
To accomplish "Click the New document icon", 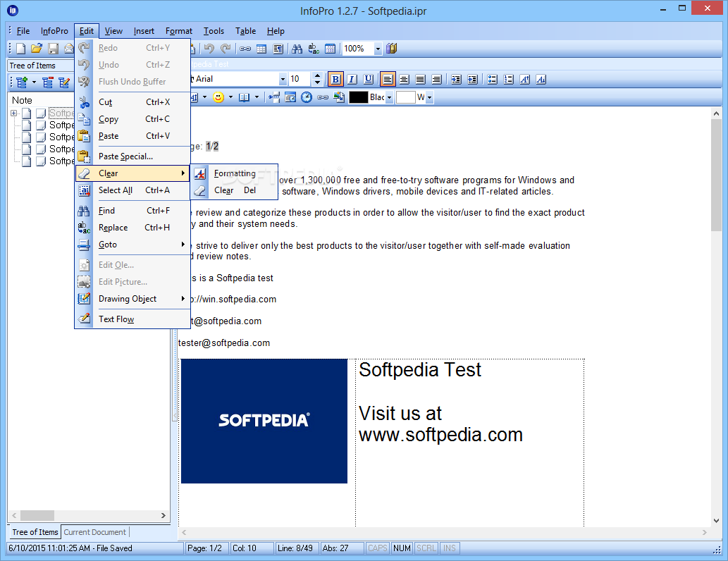I will (21, 49).
